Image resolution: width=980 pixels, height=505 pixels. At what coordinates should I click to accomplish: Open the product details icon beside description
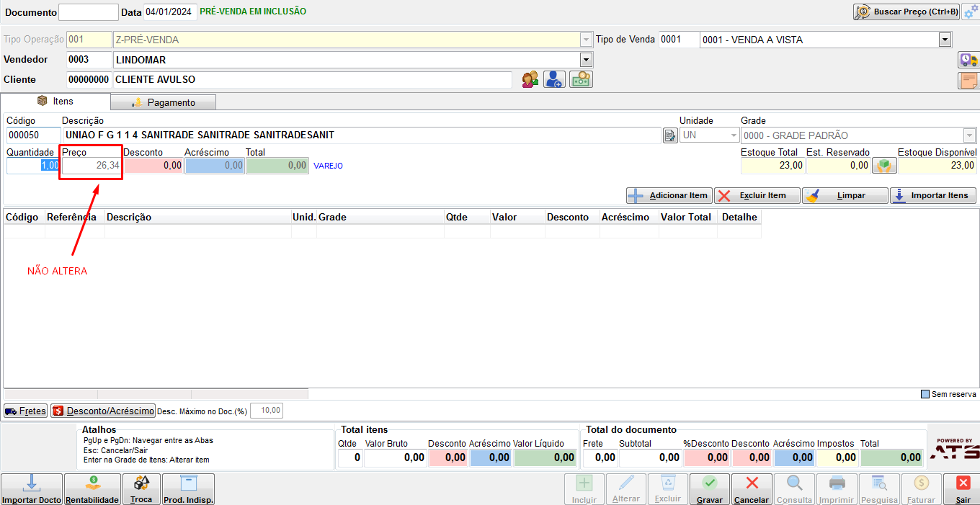click(x=669, y=135)
